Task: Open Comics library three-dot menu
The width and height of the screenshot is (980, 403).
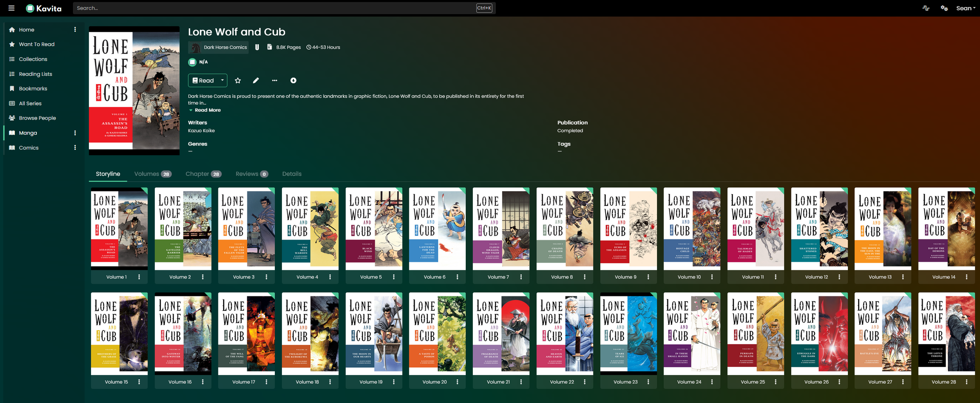Action: 75,148
